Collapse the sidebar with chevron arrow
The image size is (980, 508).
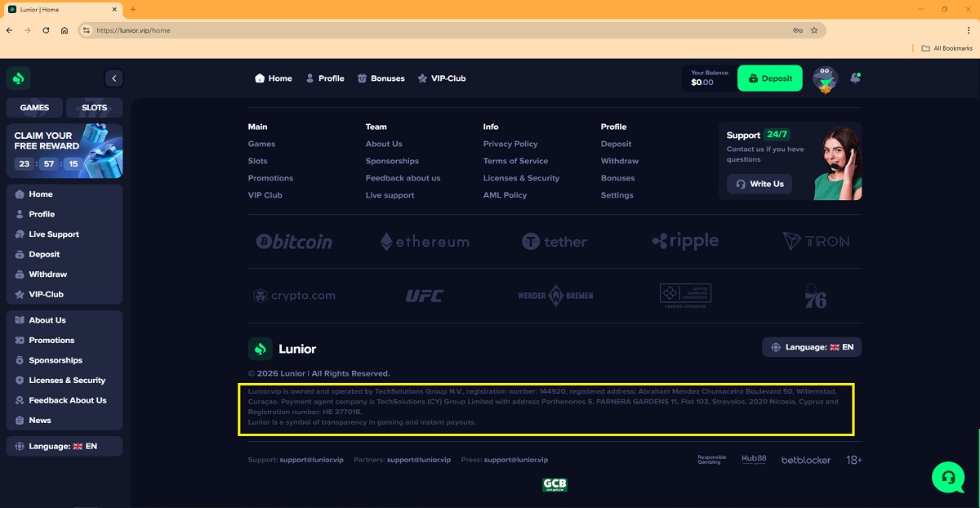(114, 78)
